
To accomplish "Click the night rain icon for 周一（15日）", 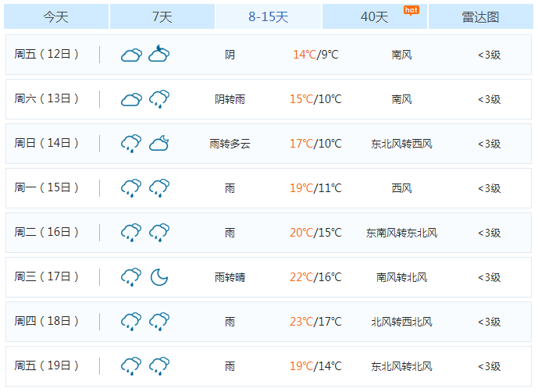I will click(159, 188).
